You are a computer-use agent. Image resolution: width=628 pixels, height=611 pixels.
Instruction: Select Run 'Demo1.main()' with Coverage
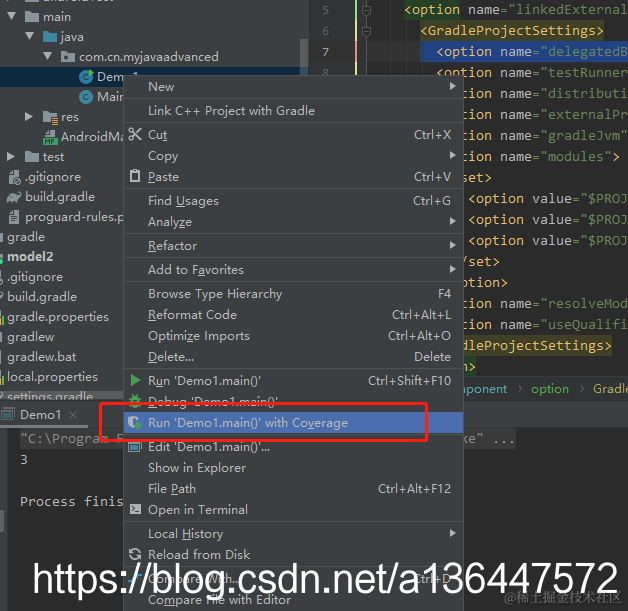293,423
